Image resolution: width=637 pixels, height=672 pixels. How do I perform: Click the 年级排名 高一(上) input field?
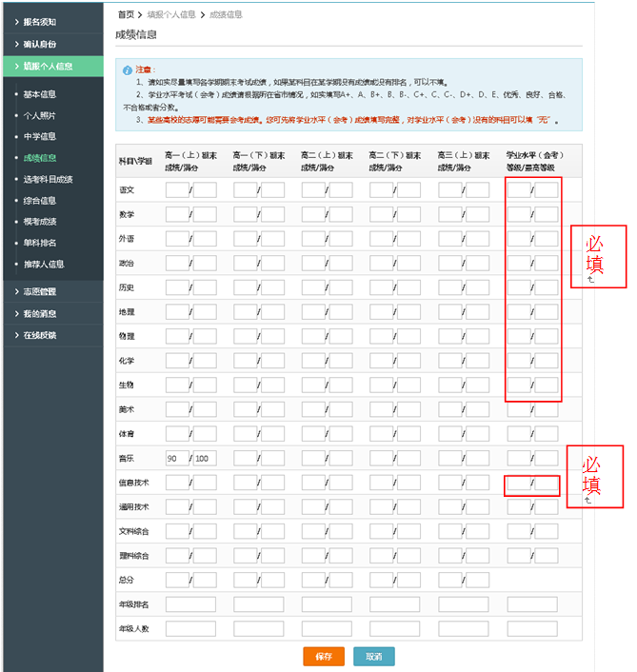(190, 604)
